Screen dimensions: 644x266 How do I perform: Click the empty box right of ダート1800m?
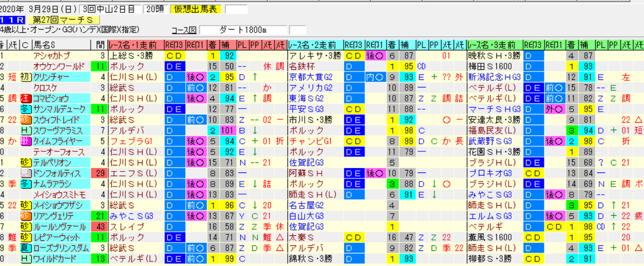[x=298, y=30]
